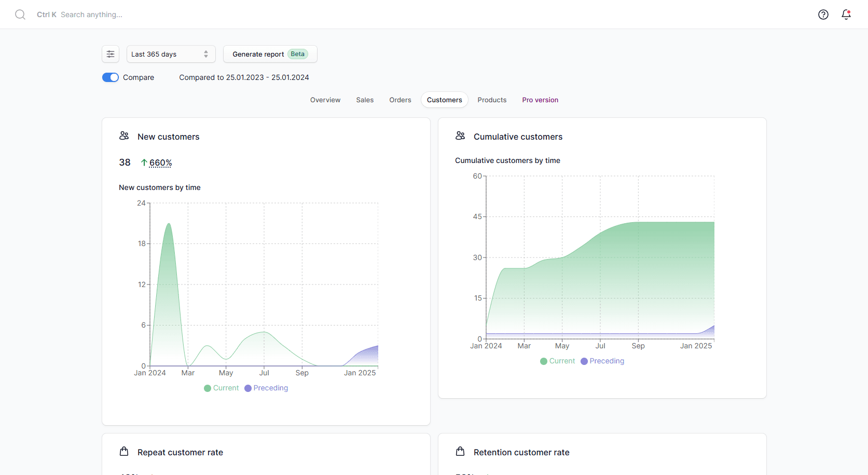The width and height of the screenshot is (868, 475).
Task: Open the Orders tab
Action: (400, 100)
